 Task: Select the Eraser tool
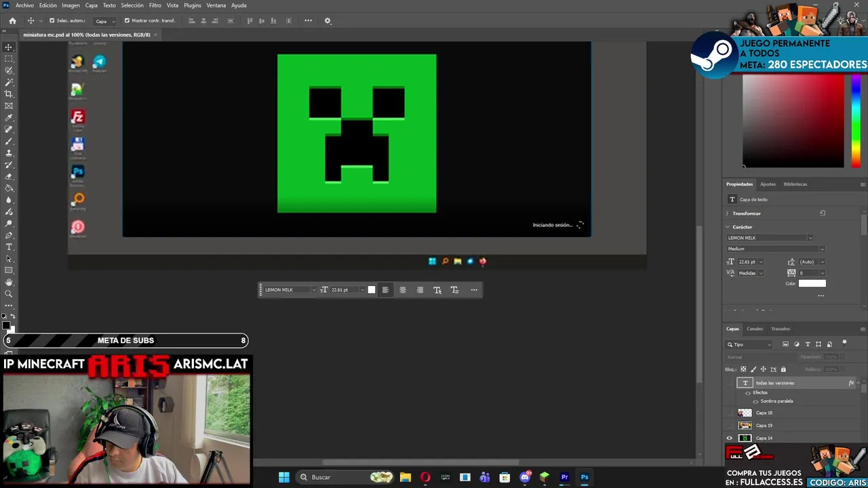tap(9, 176)
